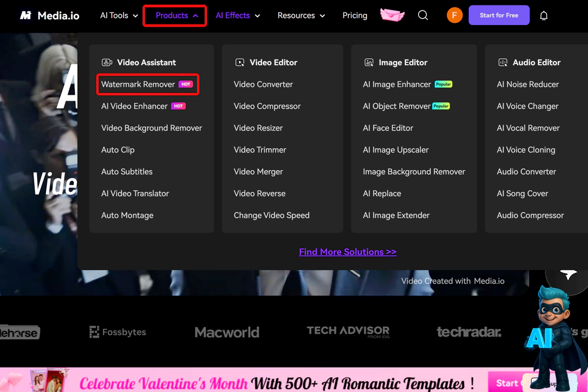Click the Valentine's Month promo banner
Screen dimensions: 588x392
[x=272, y=382]
